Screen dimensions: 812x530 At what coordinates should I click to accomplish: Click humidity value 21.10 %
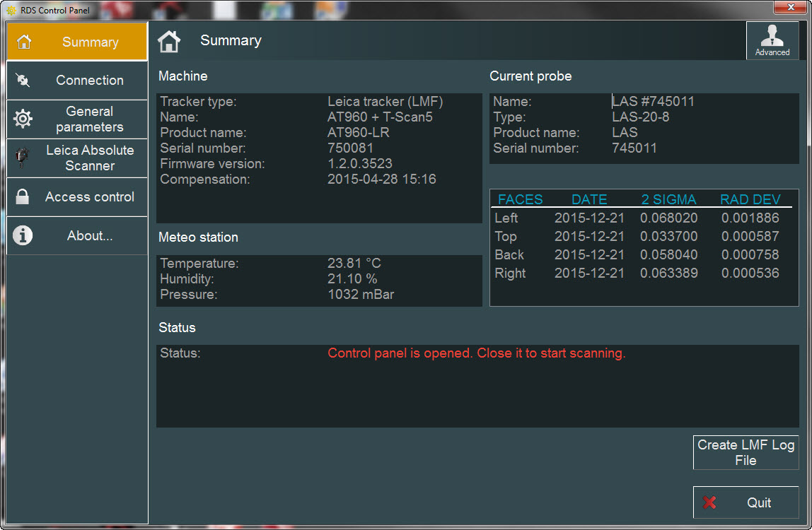(352, 278)
